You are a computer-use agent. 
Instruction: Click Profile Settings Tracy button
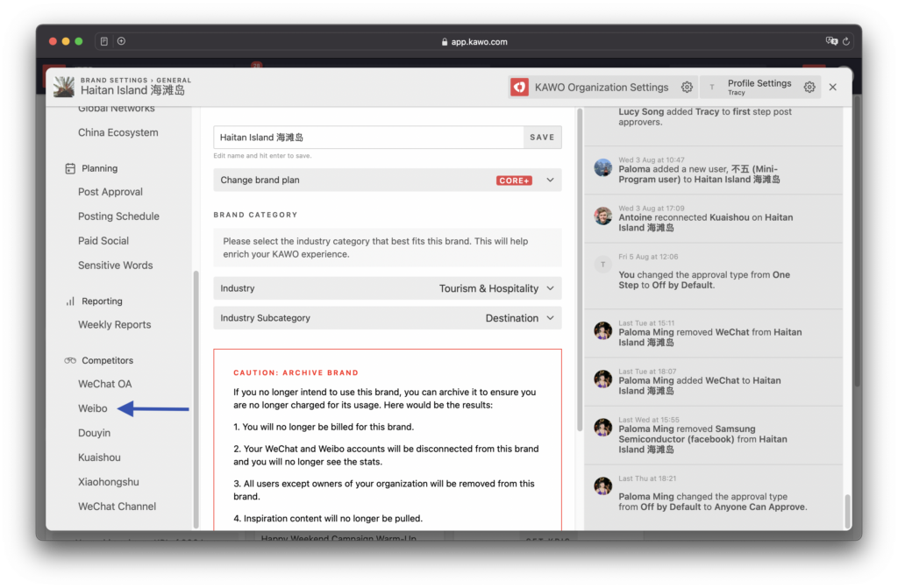point(760,87)
